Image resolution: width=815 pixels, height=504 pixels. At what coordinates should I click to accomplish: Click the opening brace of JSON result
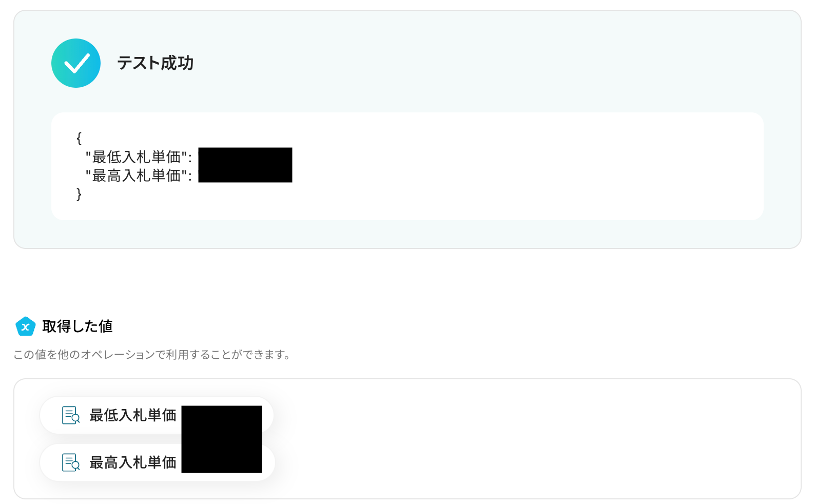(79, 138)
